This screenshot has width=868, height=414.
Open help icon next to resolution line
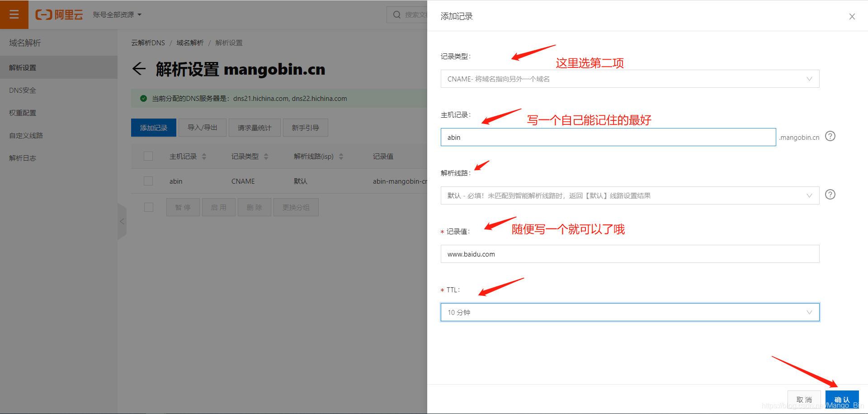pyautogui.click(x=830, y=195)
